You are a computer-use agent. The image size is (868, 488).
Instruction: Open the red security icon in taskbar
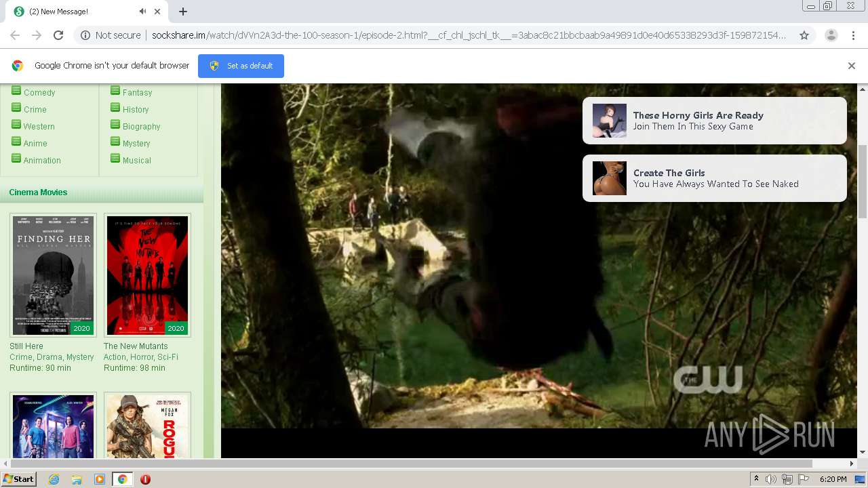click(145, 479)
